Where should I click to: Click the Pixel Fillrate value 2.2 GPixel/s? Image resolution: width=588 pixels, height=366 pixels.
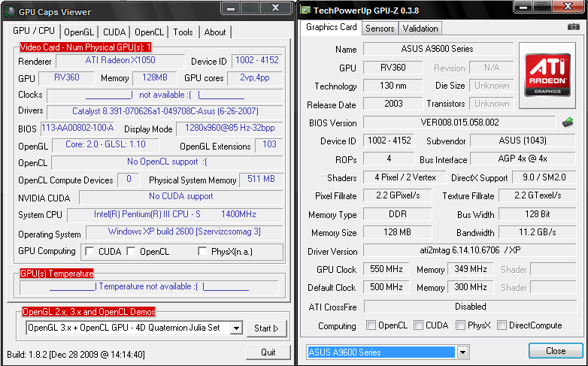coord(398,195)
